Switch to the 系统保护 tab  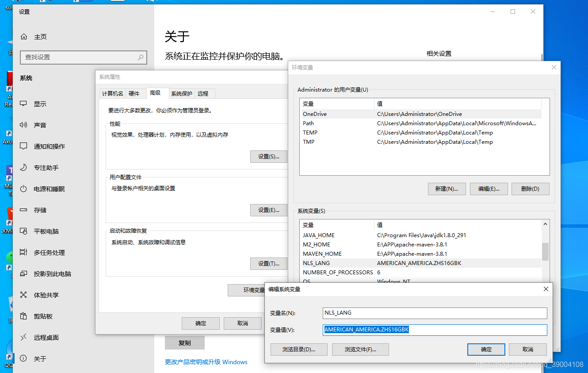pyautogui.click(x=182, y=93)
